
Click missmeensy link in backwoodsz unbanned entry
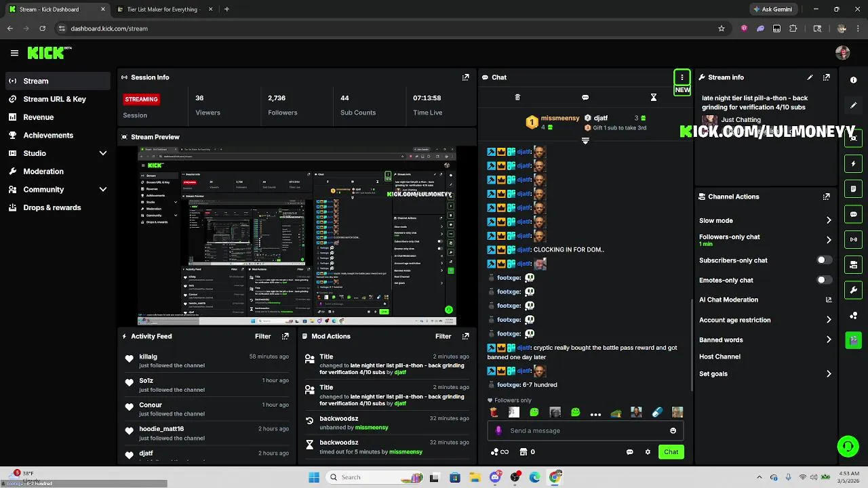pos(372,428)
